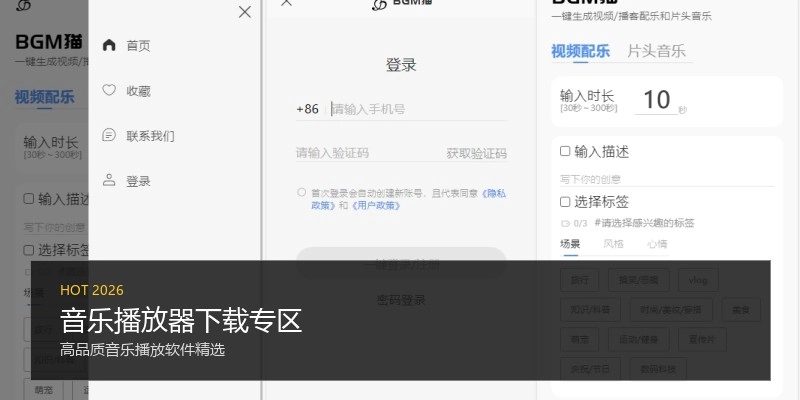The image size is (800, 400).
Task: Focus the 请输入手机号 phone field
Action: click(418, 109)
